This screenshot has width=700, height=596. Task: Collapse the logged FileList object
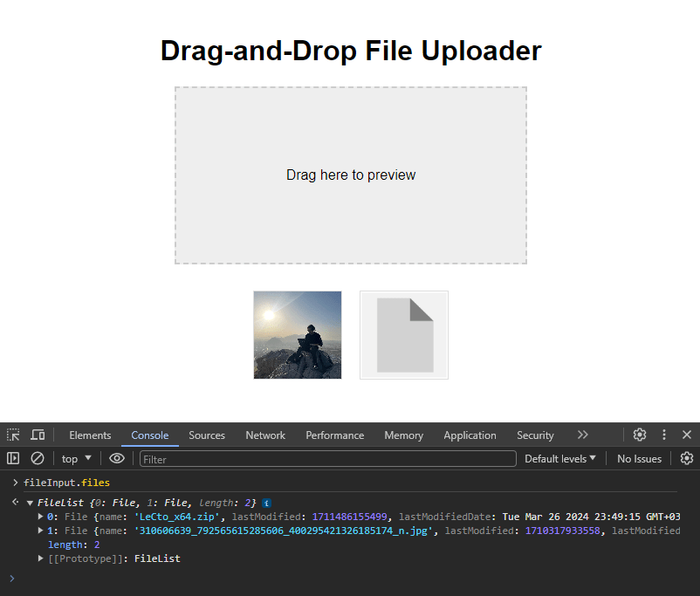point(29,503)
